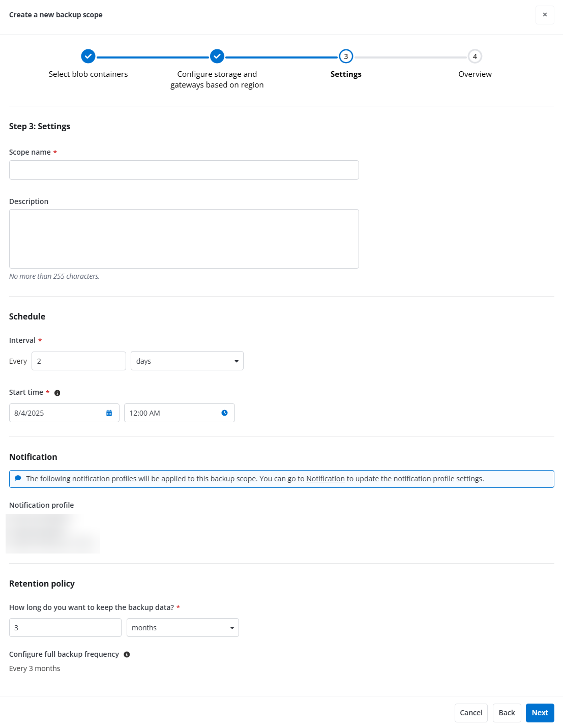Screen dimensions: 563x728
Task: Open the interval unit dropdown showing days
Action: pos(187,361)
